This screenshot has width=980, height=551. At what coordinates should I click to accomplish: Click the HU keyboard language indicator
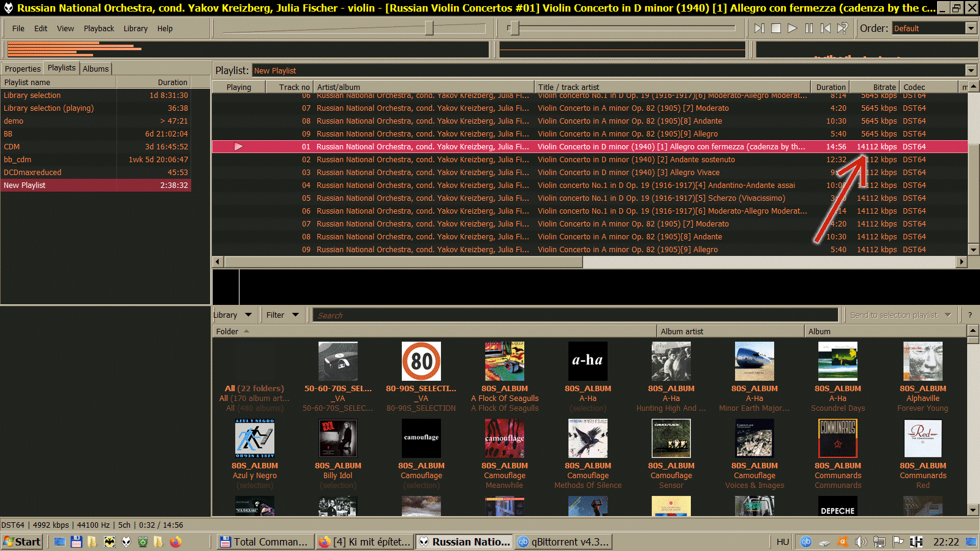[x=783, y=542]
